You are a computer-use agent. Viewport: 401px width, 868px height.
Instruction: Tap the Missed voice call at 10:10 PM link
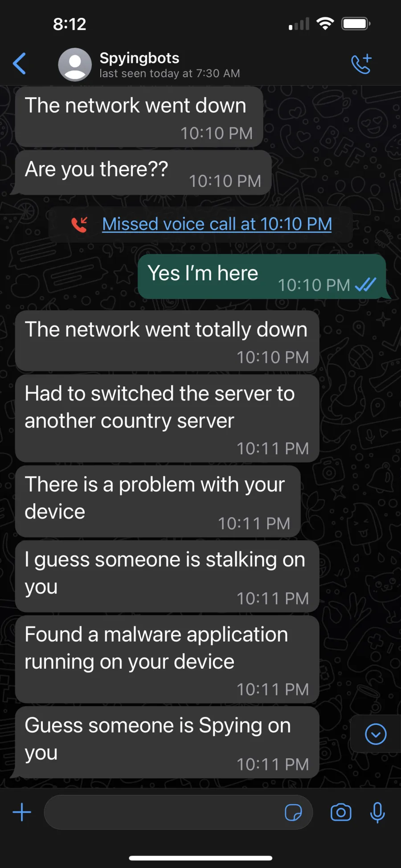(217, 224)
